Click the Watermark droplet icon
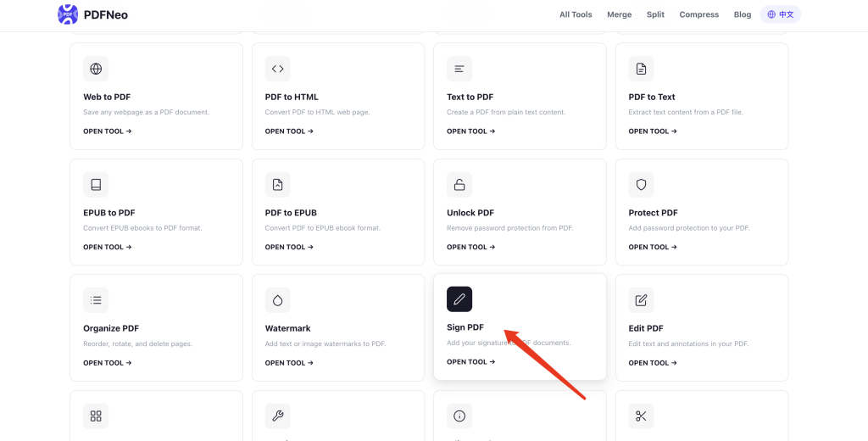 [277, 300]
